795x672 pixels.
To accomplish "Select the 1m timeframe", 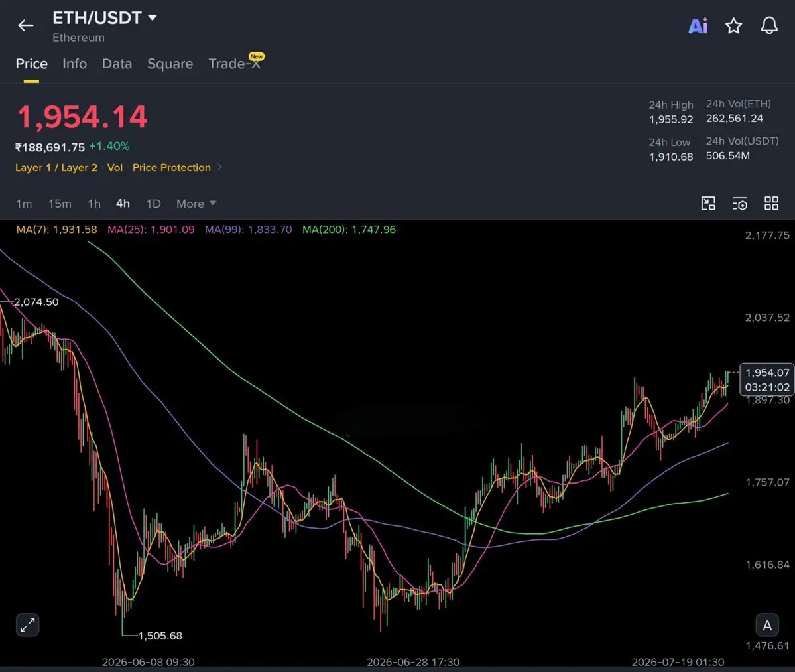I will 24,204.
